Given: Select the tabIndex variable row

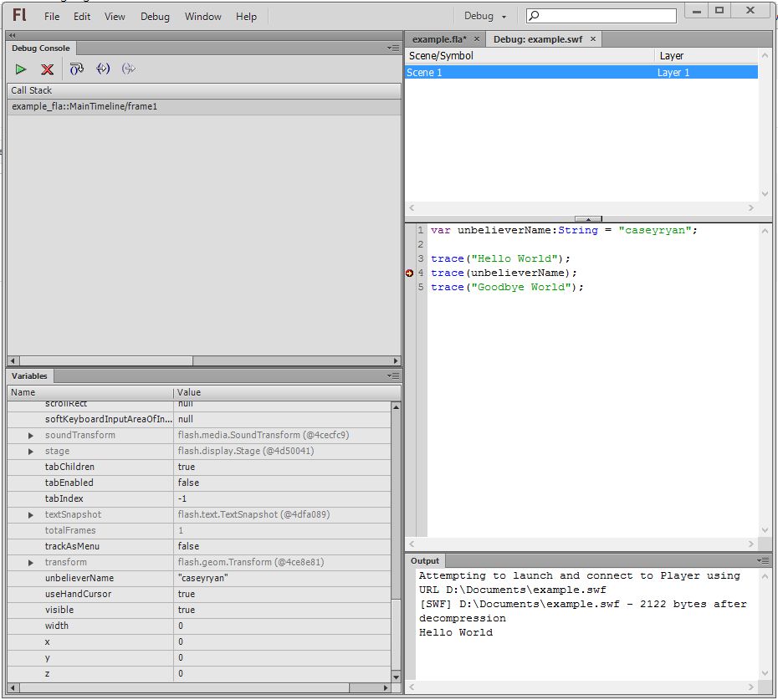Looking at the screenshot, I should 199,499.
